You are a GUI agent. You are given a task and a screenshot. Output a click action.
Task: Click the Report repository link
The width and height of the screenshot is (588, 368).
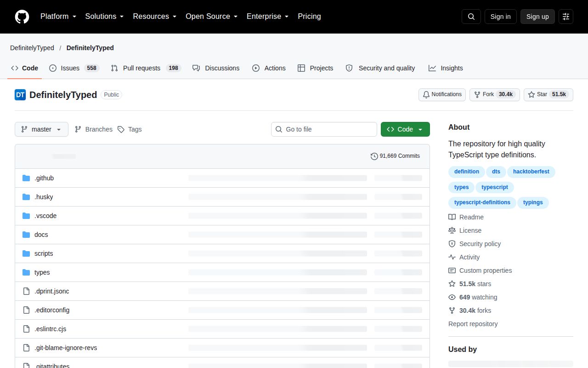(473, 324)
